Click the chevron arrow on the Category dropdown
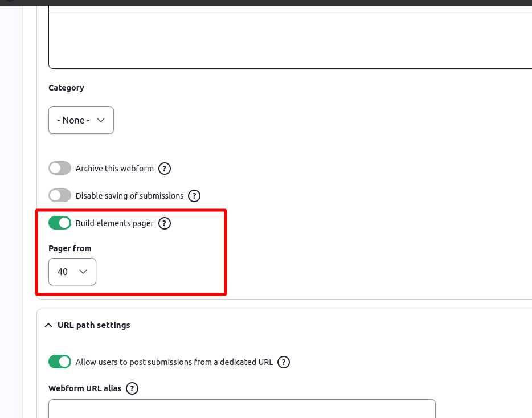The height and width of the screenshot is (418, 532). coord(100,120)
